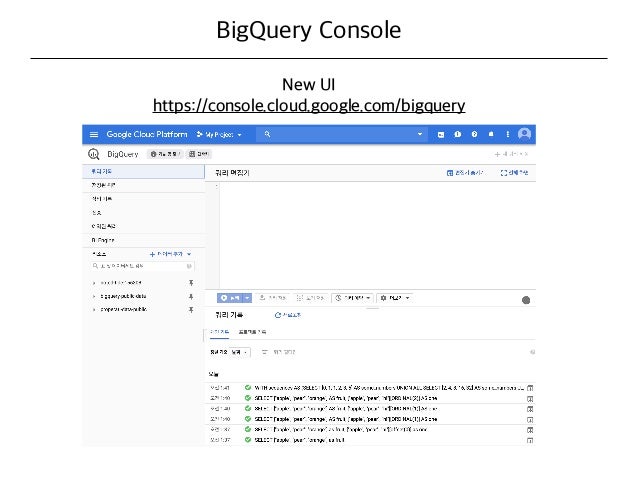The height and width of the screenshot is (479, 638).
Task: Select Job history in left nav
Action: click(143, 199)
